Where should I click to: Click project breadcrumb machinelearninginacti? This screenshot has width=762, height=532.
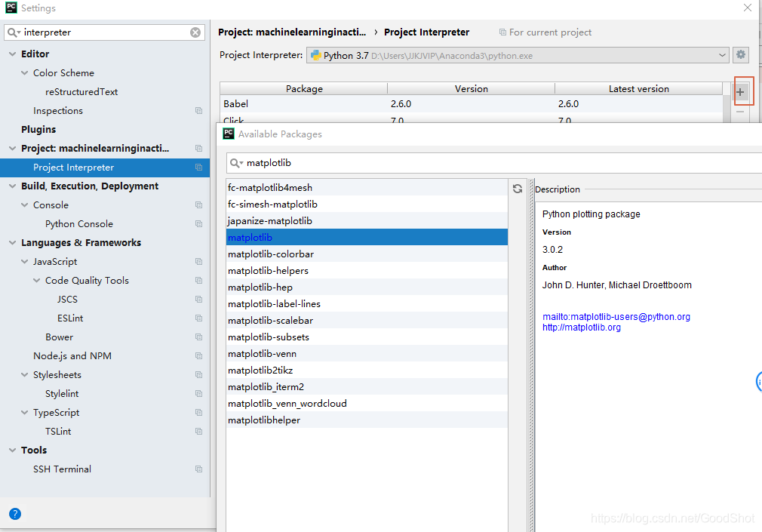pos(291,32)
